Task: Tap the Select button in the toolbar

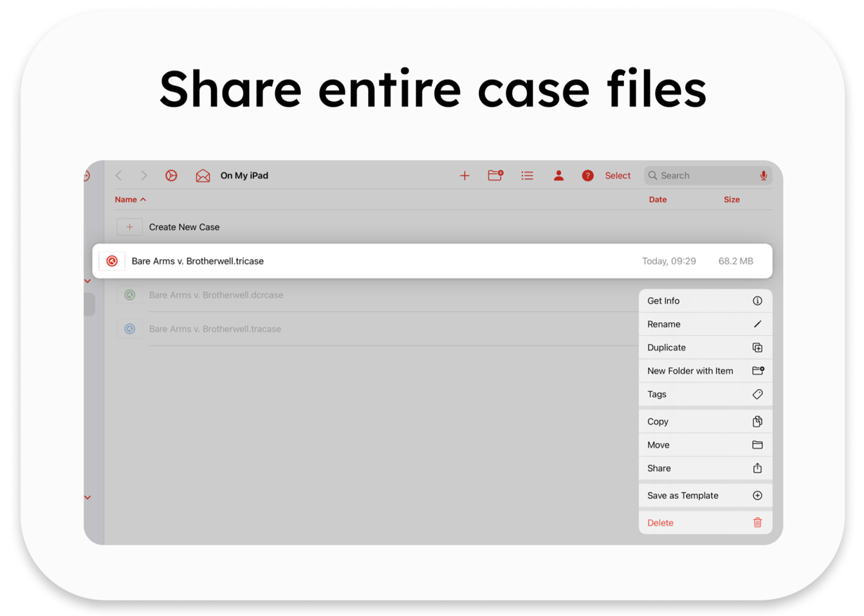Action: (x=617, y=175)
